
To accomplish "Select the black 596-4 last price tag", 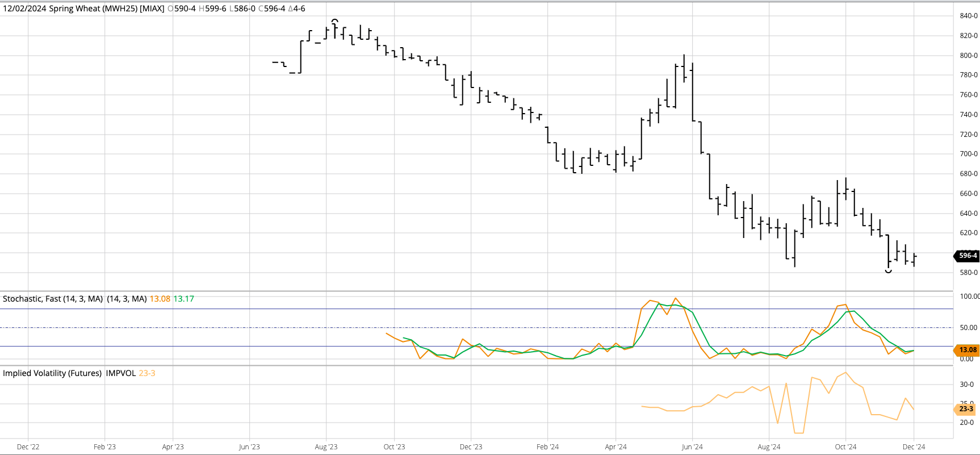I will point(968,256).
